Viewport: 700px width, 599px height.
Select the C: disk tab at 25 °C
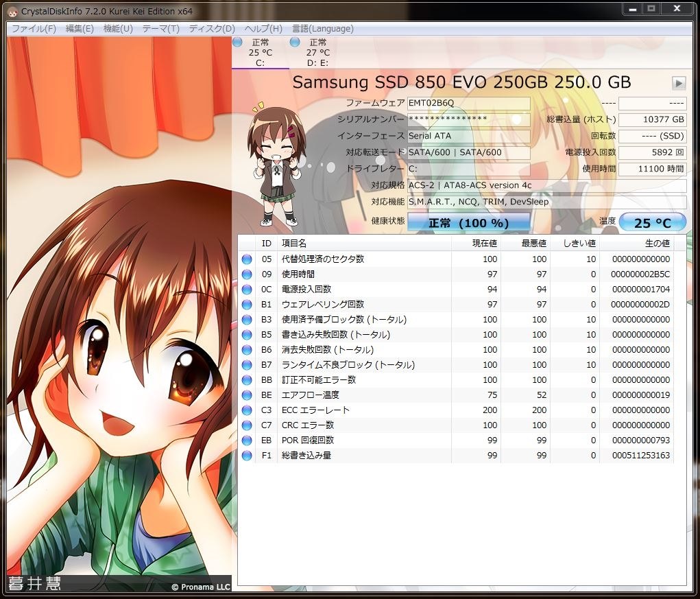click(x=261, y=53)
